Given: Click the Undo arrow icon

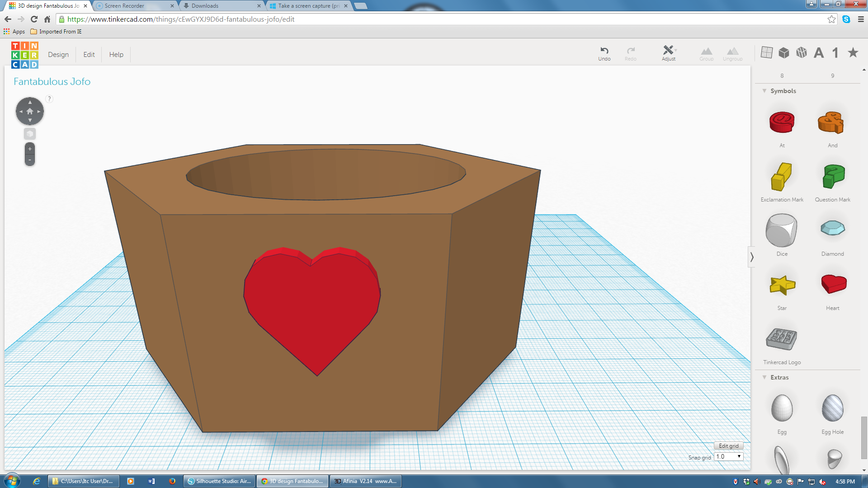Looking at the screenshot, I should 604,50.
